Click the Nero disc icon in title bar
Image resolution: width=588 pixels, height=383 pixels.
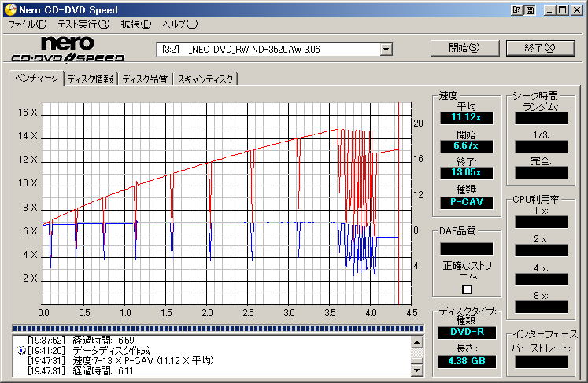(9, 9)
